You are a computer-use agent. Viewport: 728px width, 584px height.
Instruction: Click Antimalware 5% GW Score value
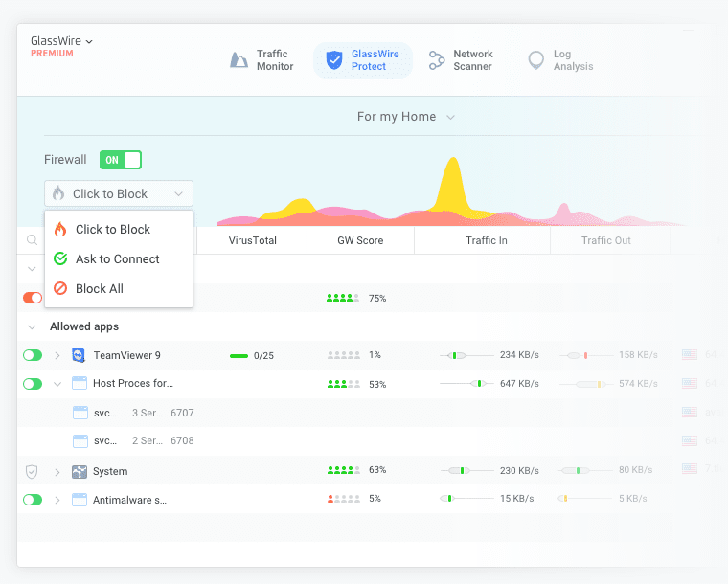(x=375, y=499)
